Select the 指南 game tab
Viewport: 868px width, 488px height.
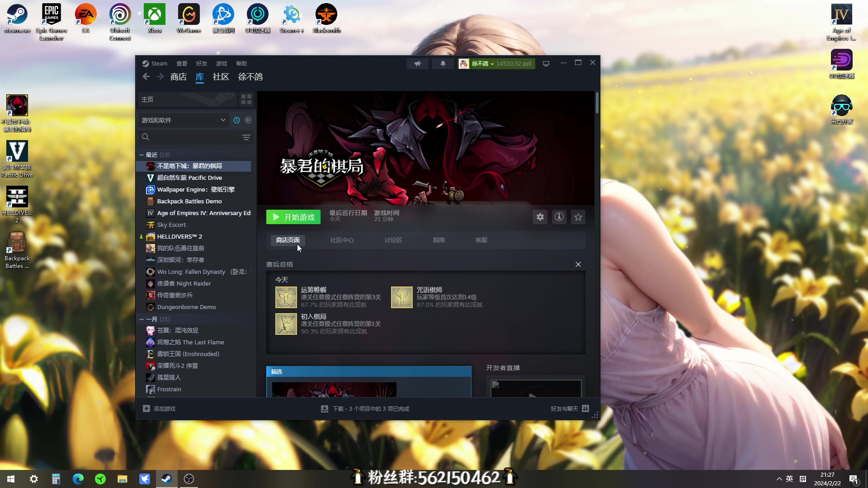click(439, 240)
